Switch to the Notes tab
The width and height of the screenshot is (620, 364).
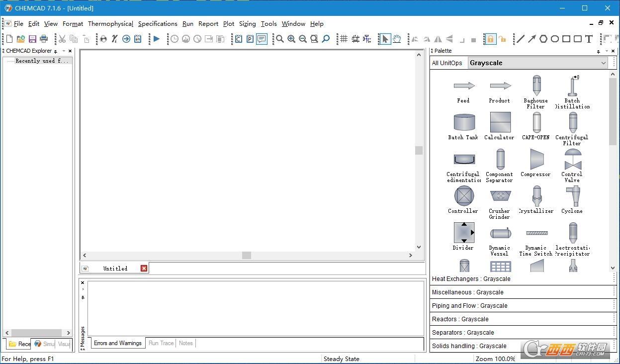pos(185,343)
